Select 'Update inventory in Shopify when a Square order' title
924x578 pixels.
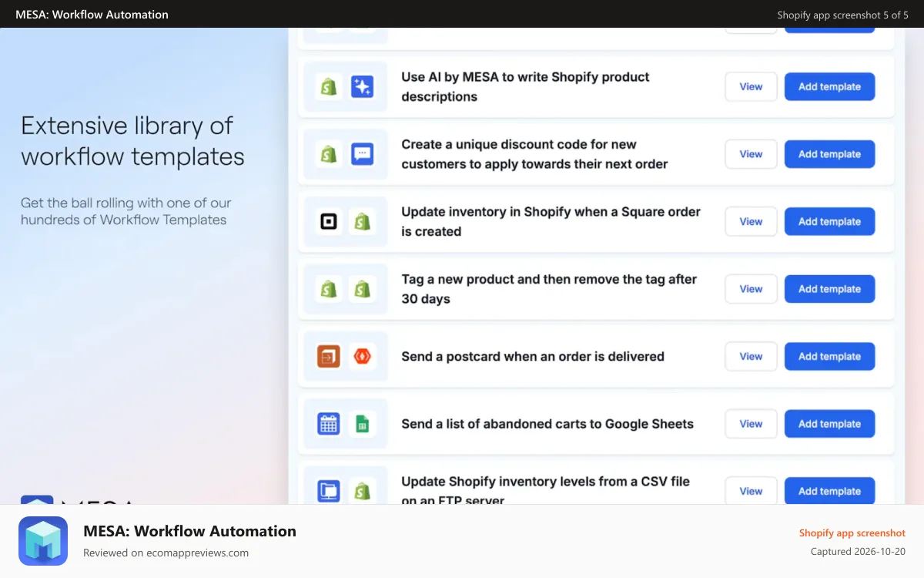tap(551, 222)
